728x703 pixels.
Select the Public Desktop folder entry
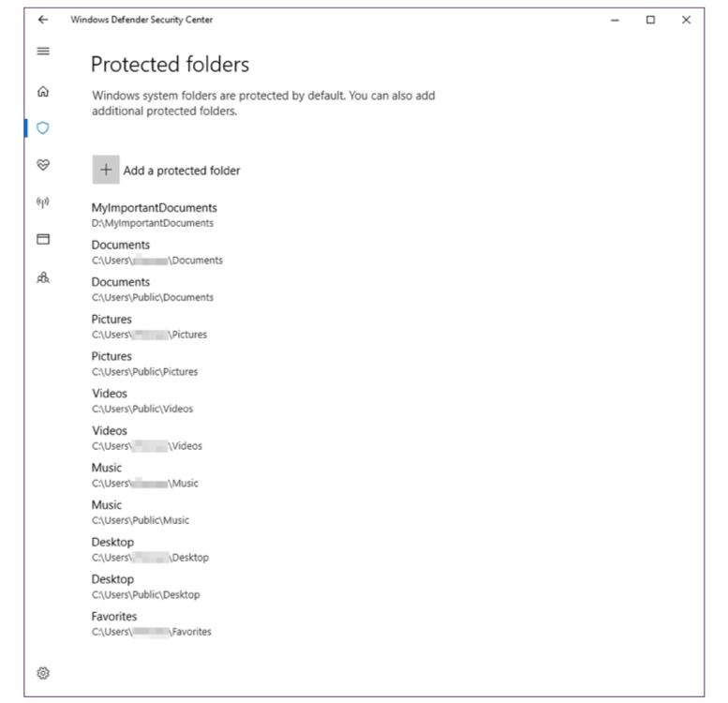145,586
